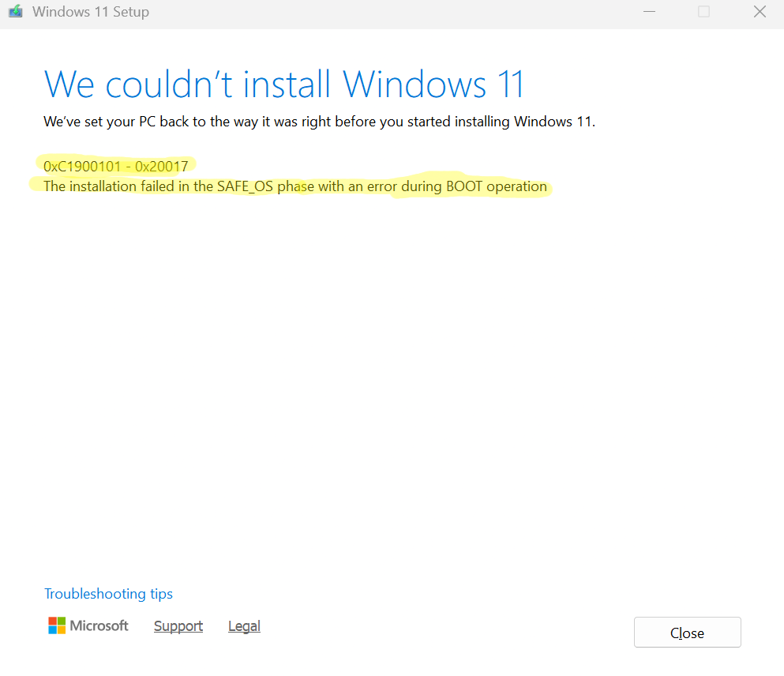784x676 pixels.
Task: Select the We couldn't install Windows 11 heading
Action: click(x=284, y=84)
